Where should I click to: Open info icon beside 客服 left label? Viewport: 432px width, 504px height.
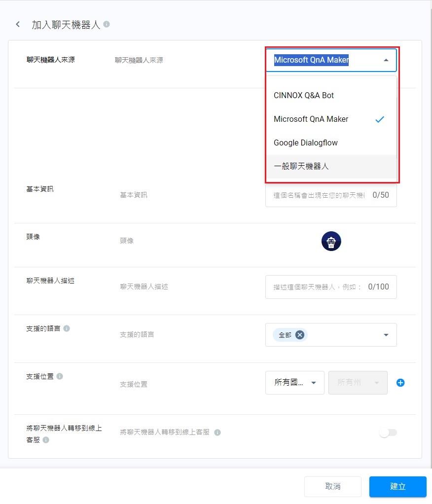46,440
